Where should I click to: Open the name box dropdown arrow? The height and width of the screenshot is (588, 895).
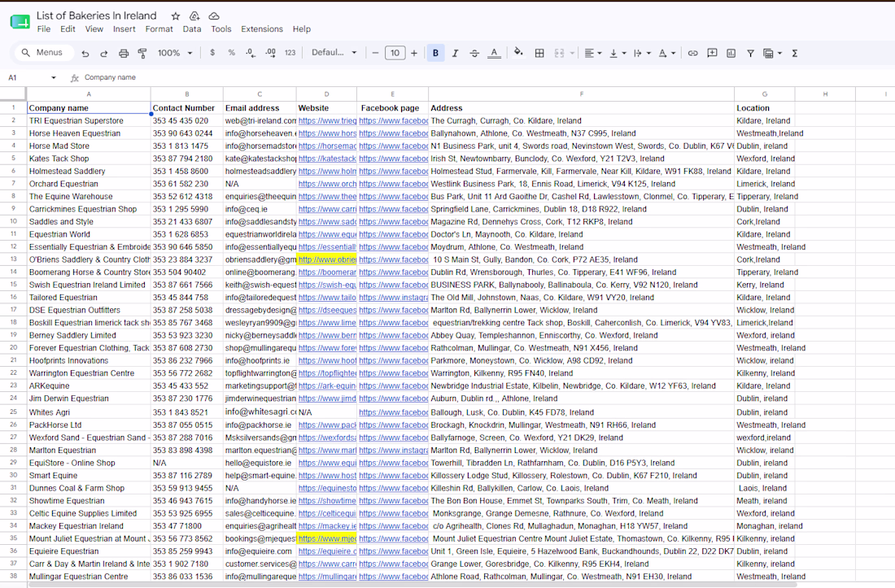(54, 77)
